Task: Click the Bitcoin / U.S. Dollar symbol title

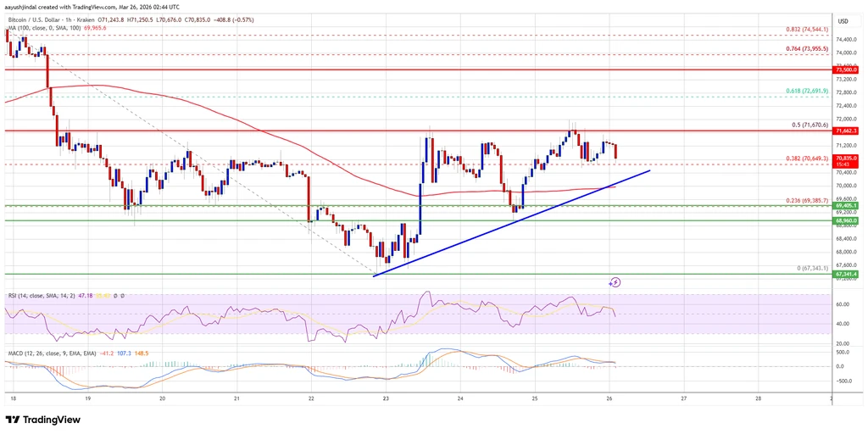Action: 35,19
